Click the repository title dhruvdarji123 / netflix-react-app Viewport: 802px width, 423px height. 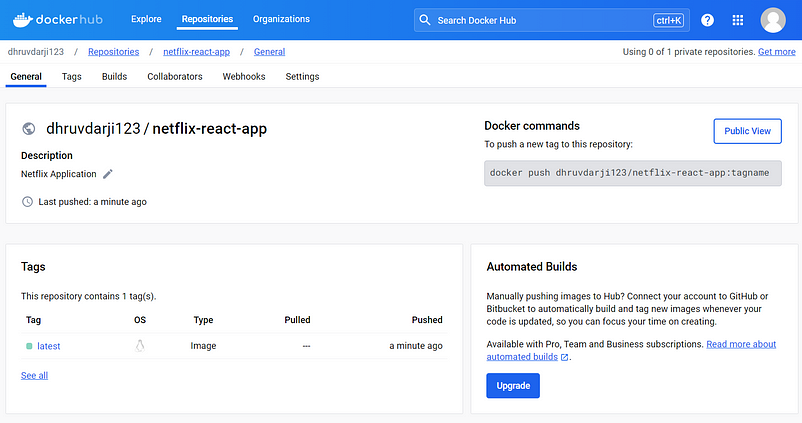157,128
